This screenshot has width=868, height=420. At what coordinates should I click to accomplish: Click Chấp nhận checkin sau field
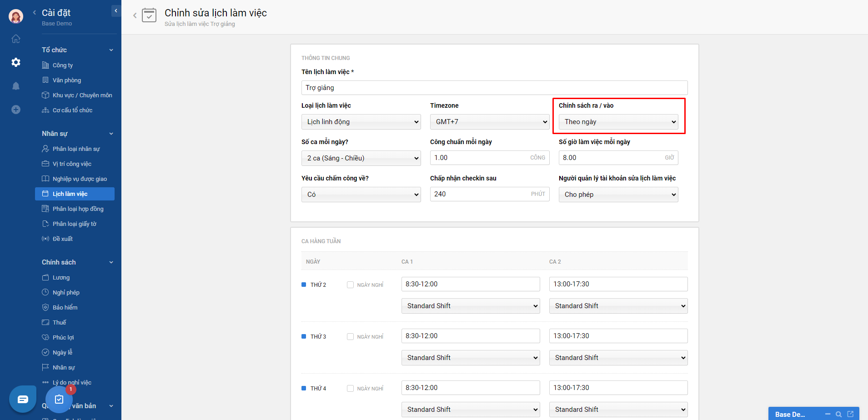(490, 194)
